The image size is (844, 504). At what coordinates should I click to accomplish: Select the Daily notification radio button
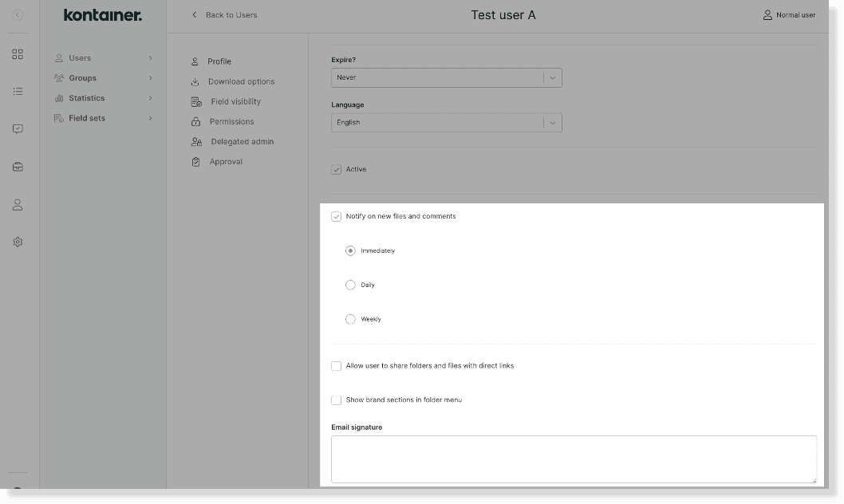click(x=350, y=285)
